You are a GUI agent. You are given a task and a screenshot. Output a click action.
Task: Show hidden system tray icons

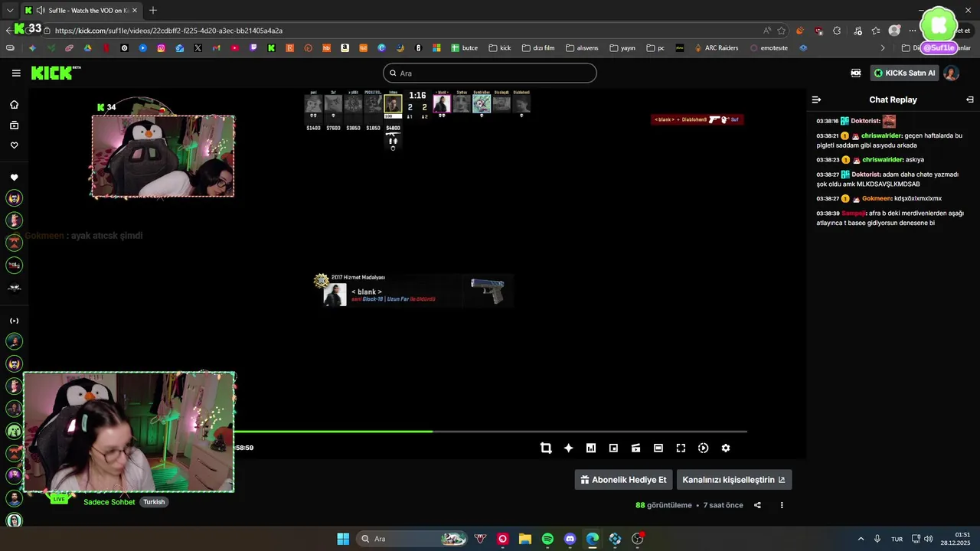pos(861,539)
